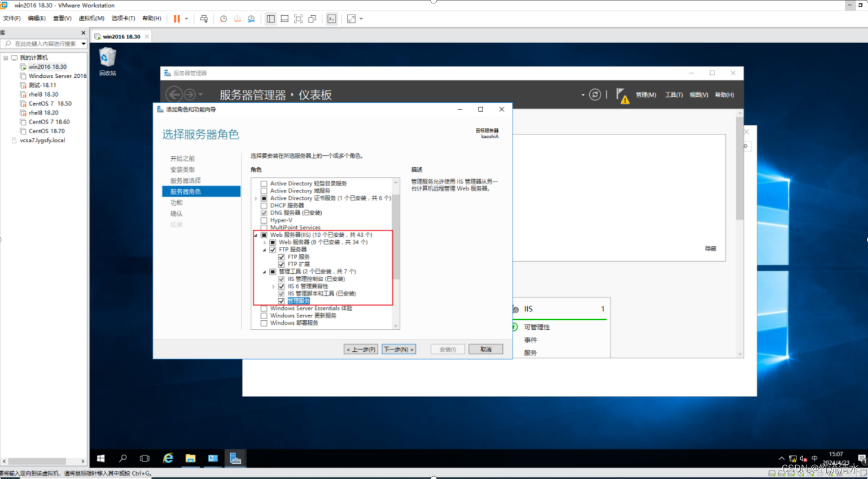Image resolution: width=868 pixels, height=479 pixels.
Task: Enter full screen mode icon
Action: point(299,19)
